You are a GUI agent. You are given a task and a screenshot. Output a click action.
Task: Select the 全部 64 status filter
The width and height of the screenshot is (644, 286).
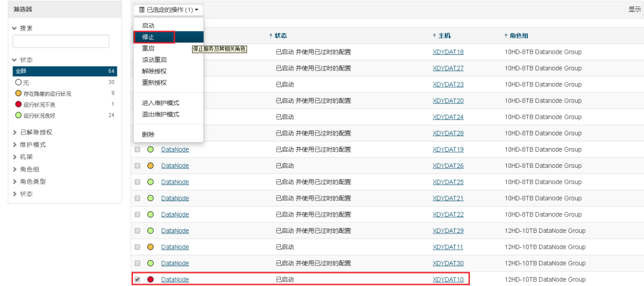point(64,71)
